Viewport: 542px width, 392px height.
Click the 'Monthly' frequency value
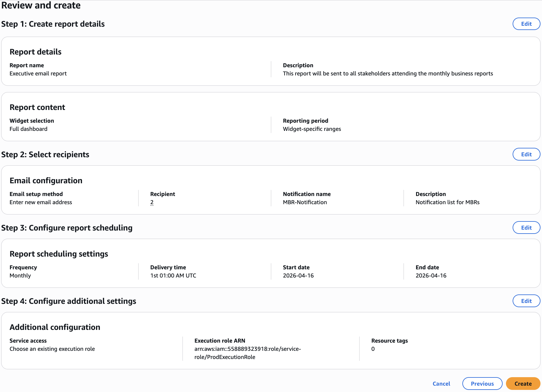click(20, 276)
